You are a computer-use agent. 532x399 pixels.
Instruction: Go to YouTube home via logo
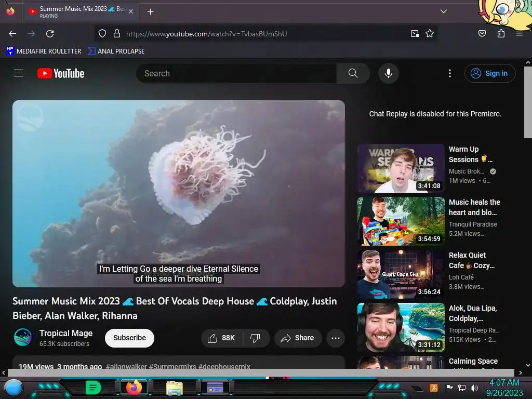(x=61, y=73)
